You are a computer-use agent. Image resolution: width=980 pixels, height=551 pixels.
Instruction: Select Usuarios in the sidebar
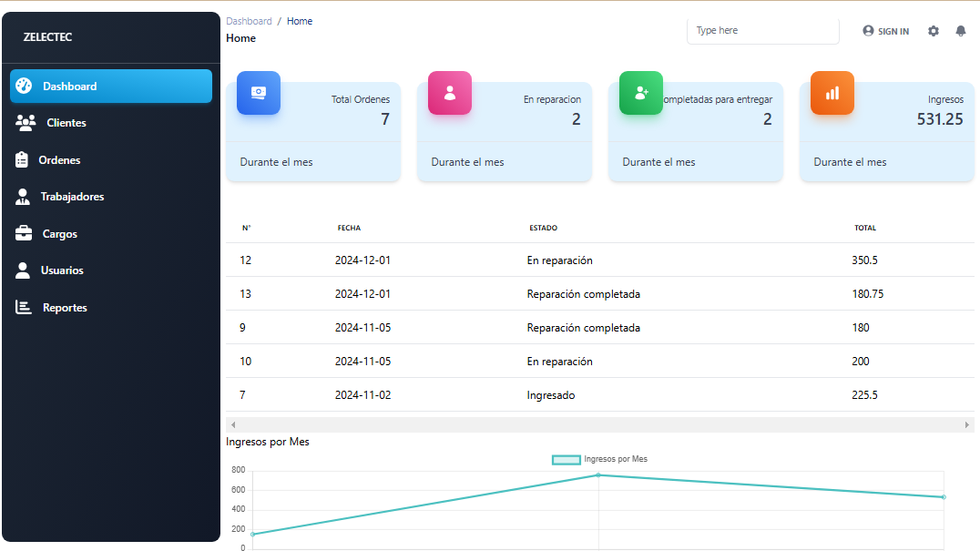[111, 270]
